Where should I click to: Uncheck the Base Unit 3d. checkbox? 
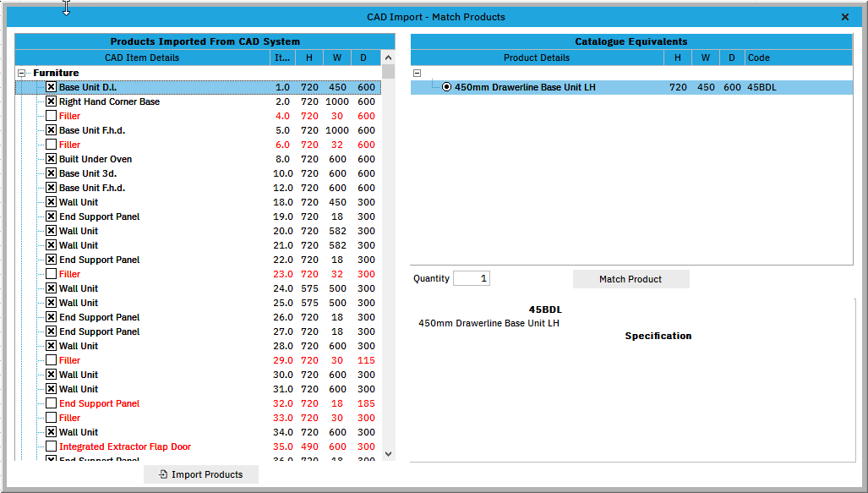[51, 173]
